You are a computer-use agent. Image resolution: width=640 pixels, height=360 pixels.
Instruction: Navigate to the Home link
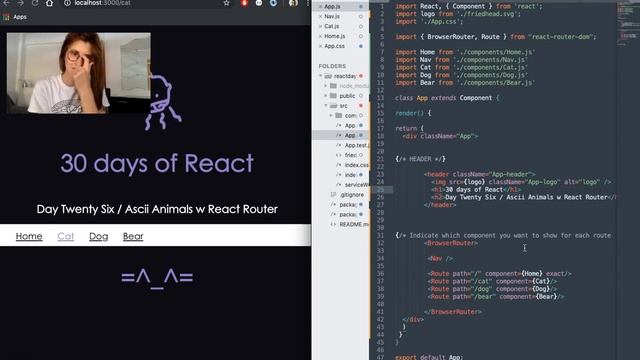(29, 236)
